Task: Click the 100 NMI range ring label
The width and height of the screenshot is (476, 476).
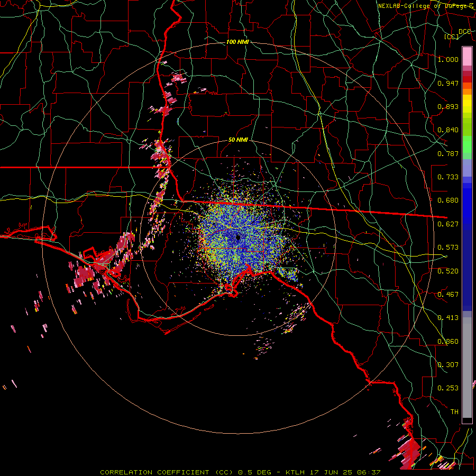Action: coord(237,42)
